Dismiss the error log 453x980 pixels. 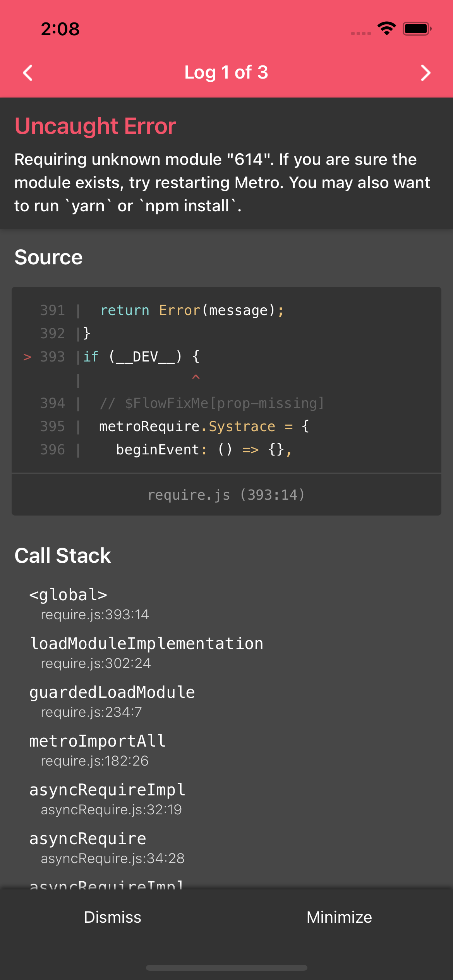point(113,917)
